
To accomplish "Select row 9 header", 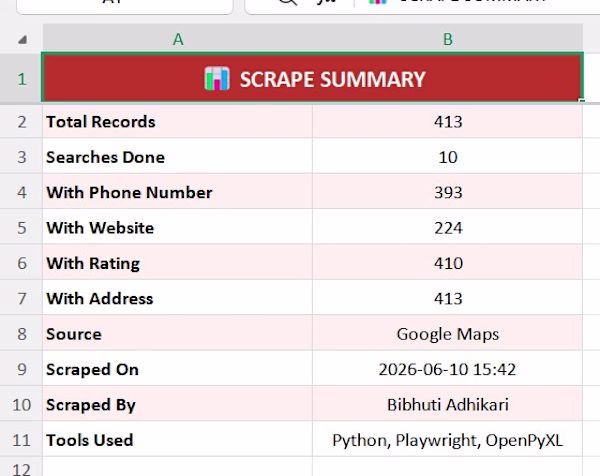I will tap(21, 370).
